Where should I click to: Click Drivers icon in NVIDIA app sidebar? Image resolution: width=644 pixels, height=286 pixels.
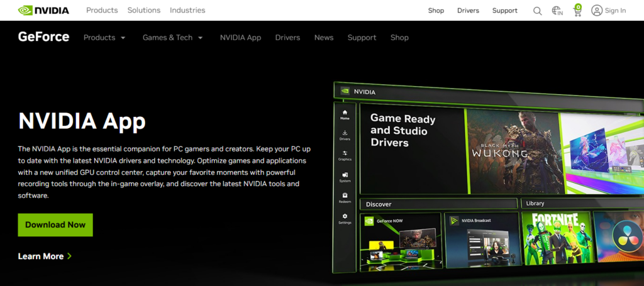point(345,133)
